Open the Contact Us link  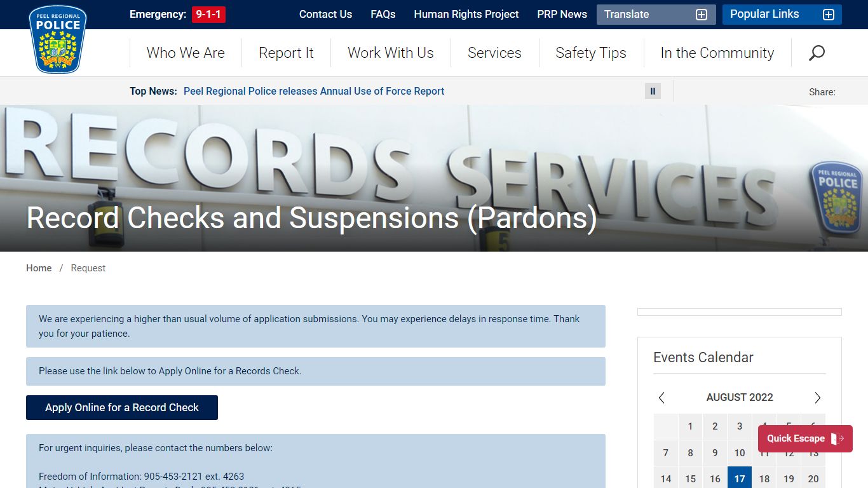pos(325,14)
